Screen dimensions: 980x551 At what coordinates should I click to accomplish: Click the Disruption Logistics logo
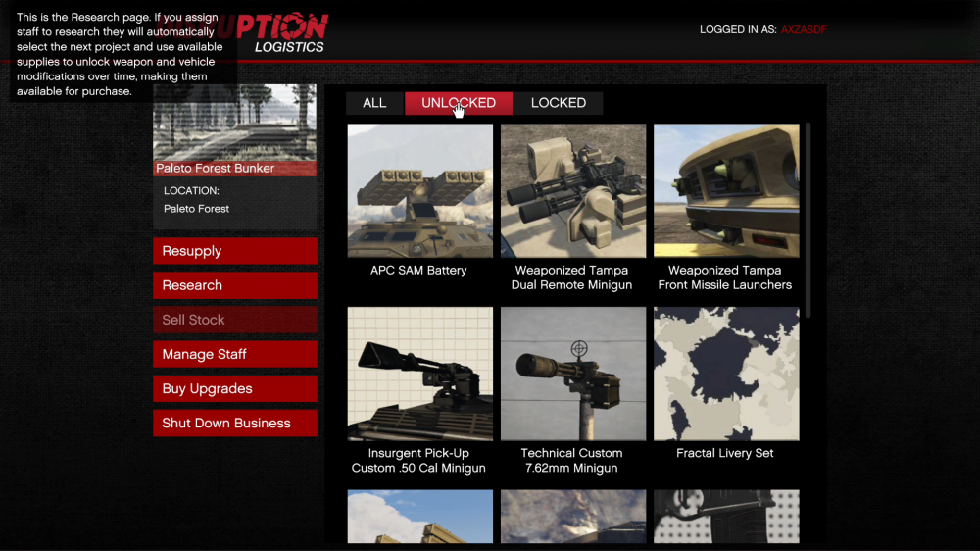[x=284, y=34]
